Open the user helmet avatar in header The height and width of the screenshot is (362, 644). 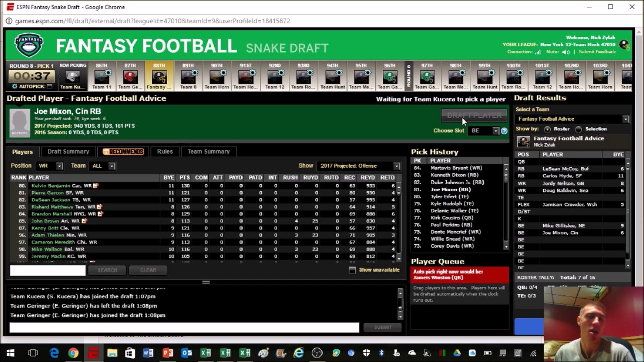point(624,45)
